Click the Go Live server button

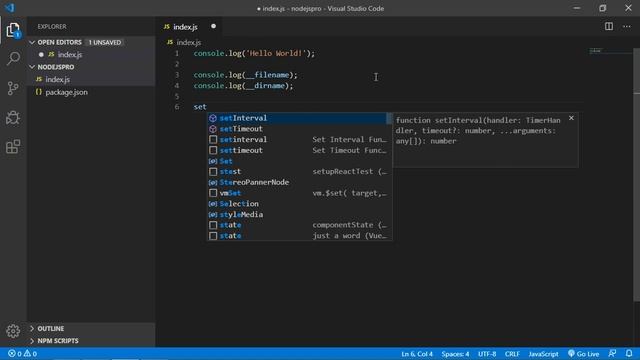point(583,354)
